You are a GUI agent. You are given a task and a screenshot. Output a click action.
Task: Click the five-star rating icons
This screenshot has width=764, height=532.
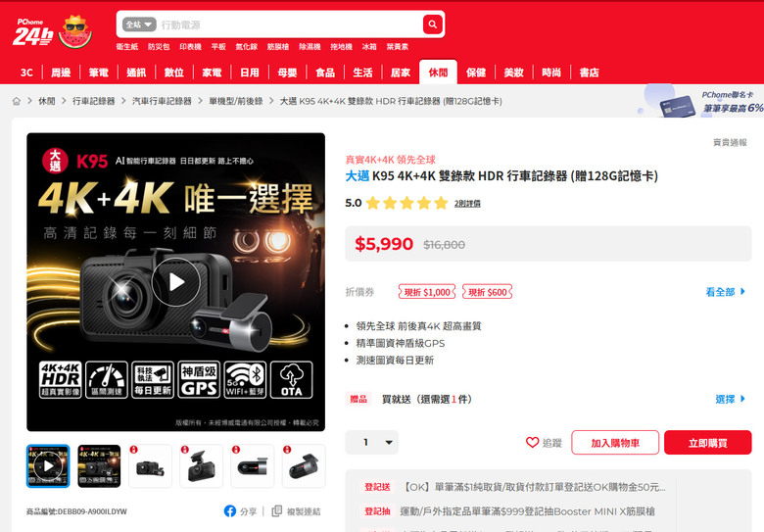coord(406,203)
